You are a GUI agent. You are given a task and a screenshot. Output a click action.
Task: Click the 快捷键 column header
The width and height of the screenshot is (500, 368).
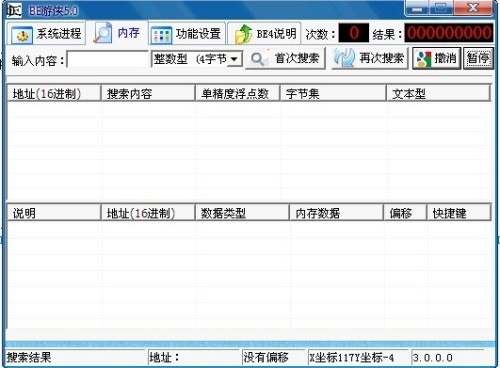459,213
